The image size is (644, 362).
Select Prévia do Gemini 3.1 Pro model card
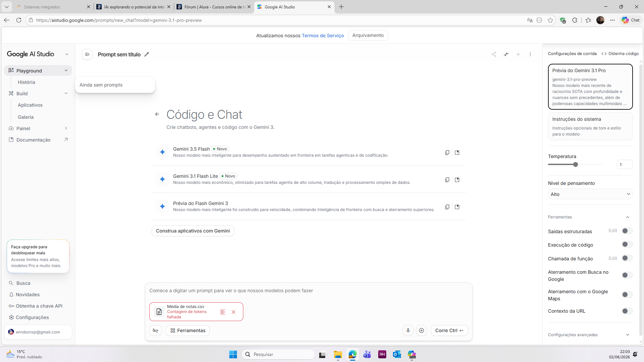[590, 87]
